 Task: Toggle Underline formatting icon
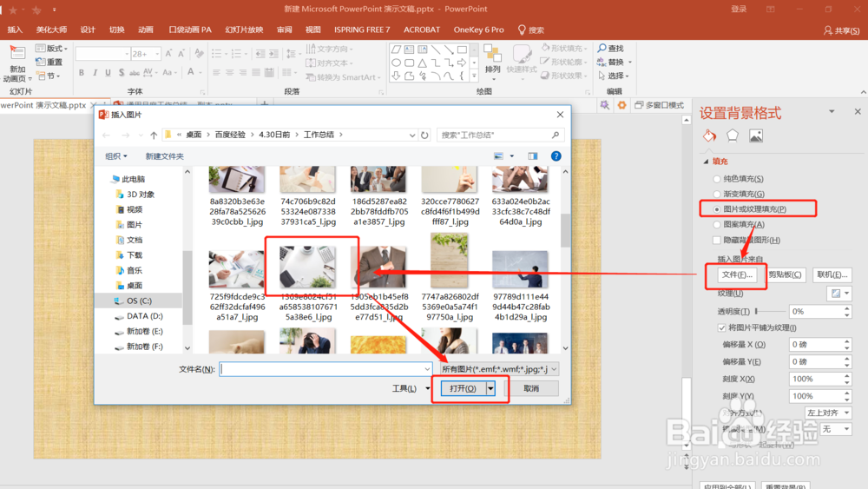coord(108,73)
